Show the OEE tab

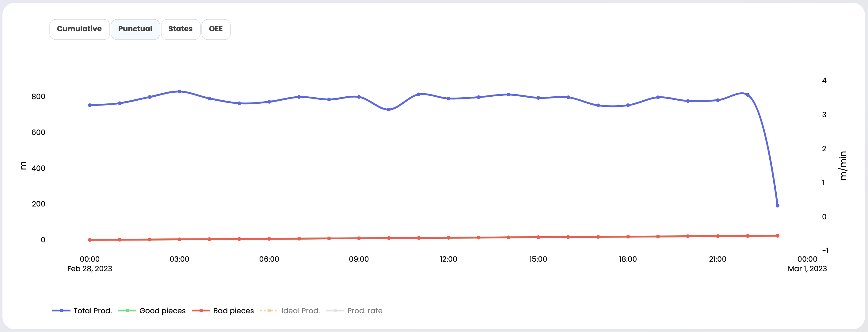(216, 29)
